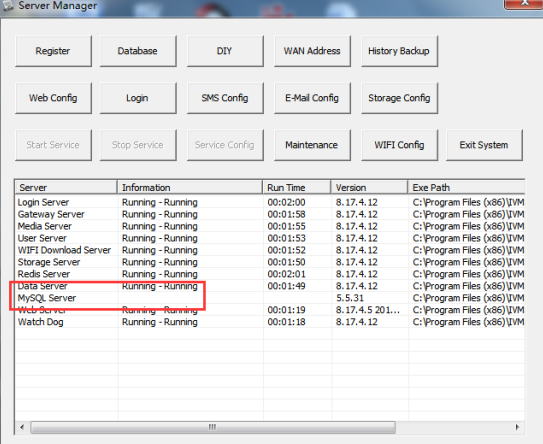Image resolution: width=543 pixels, height=444 pixels.
Task: Click the horizontal scrollbar thumb
Action: point(213,427)
